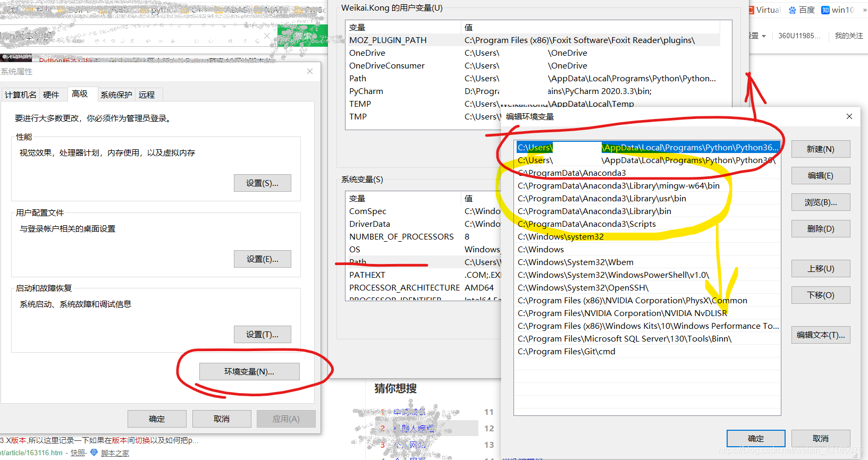
Task: Select OS system variable row
Action: (x=424, y=250)
